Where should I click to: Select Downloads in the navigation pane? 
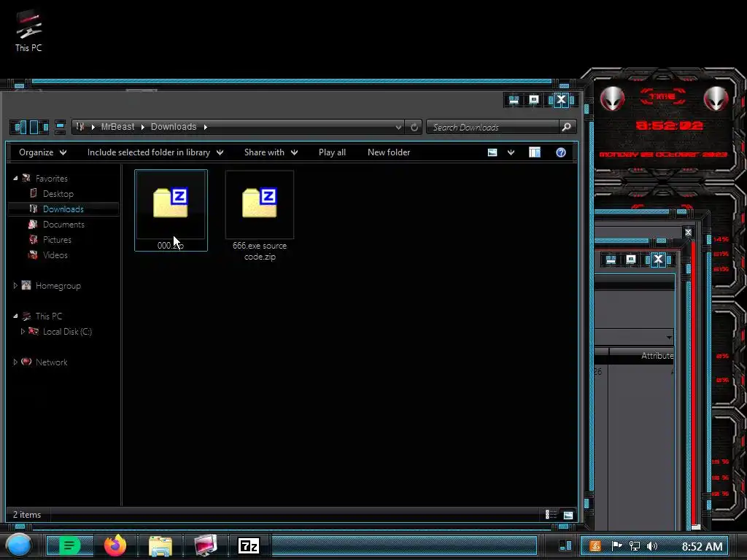[63, 209]
